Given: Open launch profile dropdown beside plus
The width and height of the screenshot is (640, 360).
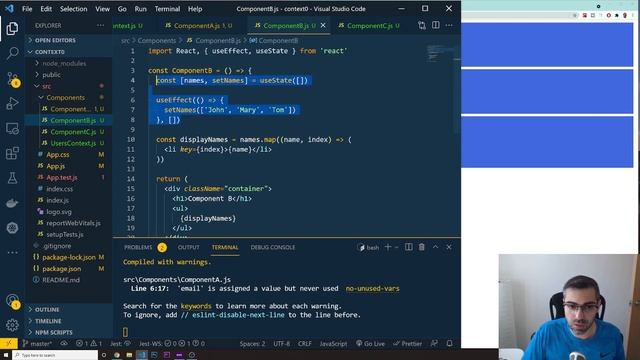Looking at the screenshot, I should click(x=397, y=247).
